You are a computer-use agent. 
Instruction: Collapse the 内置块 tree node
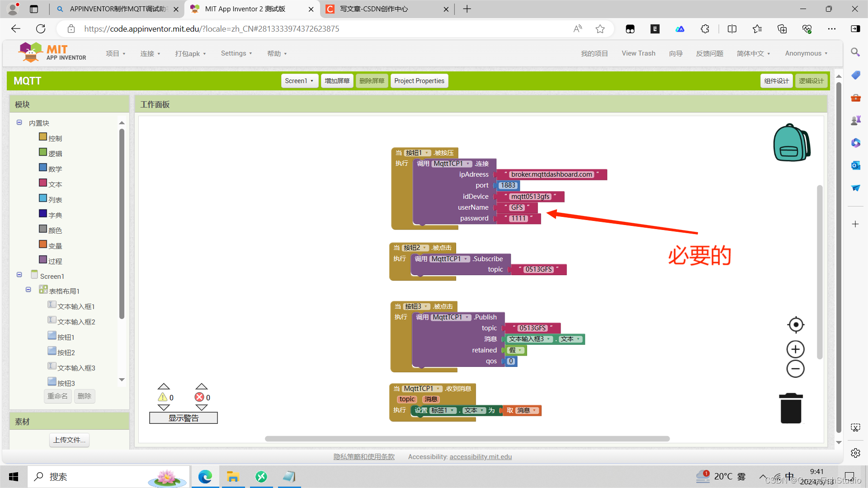pos(19,122)
